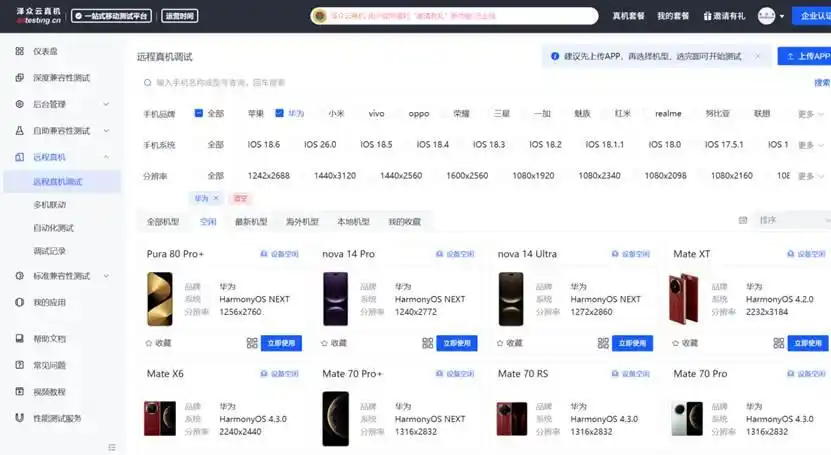Click the gift icon beside 邀请有礼

coord(707,16)
